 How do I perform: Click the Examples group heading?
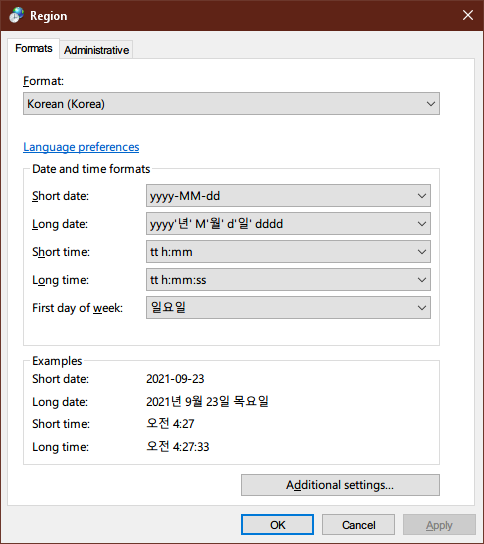(x=57, y=361)
